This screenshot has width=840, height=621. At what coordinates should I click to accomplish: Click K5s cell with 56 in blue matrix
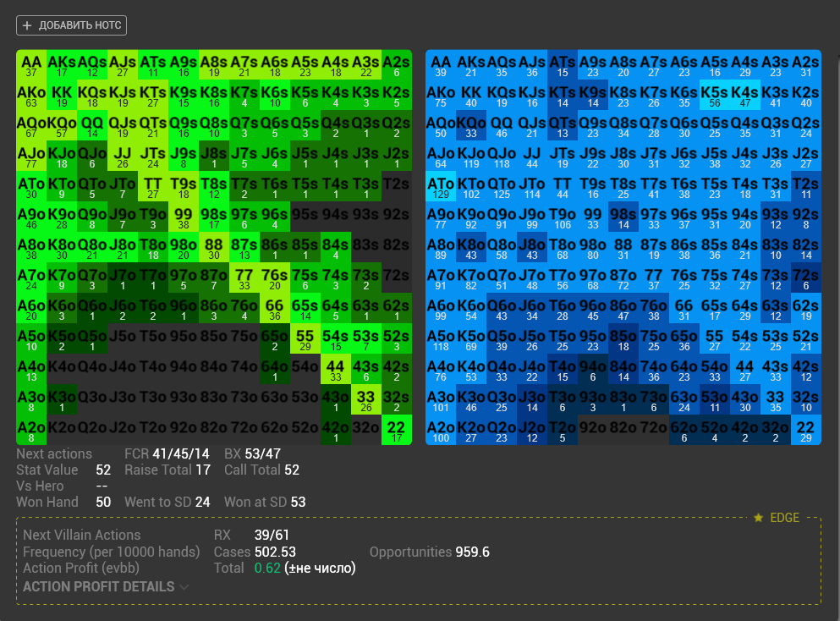pyautogui.click(x=715, y=95)
